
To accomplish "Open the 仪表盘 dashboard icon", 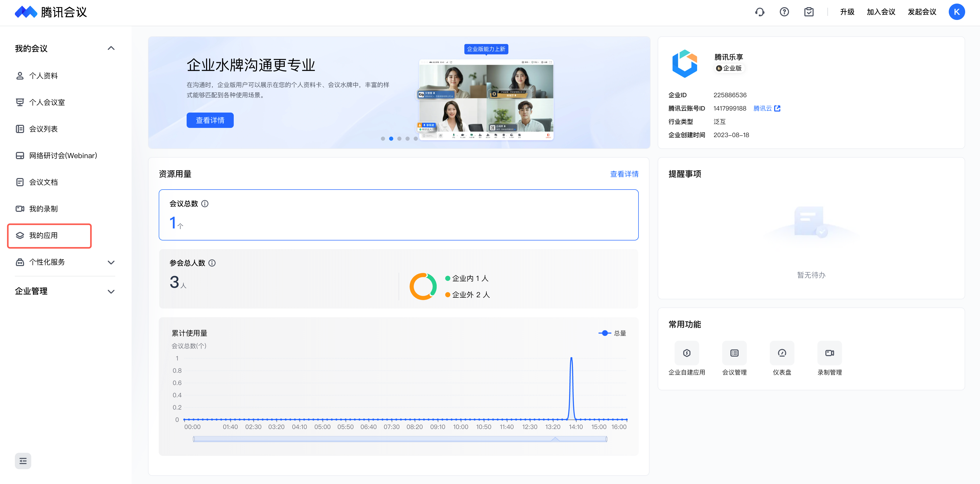I will [782, 353].
